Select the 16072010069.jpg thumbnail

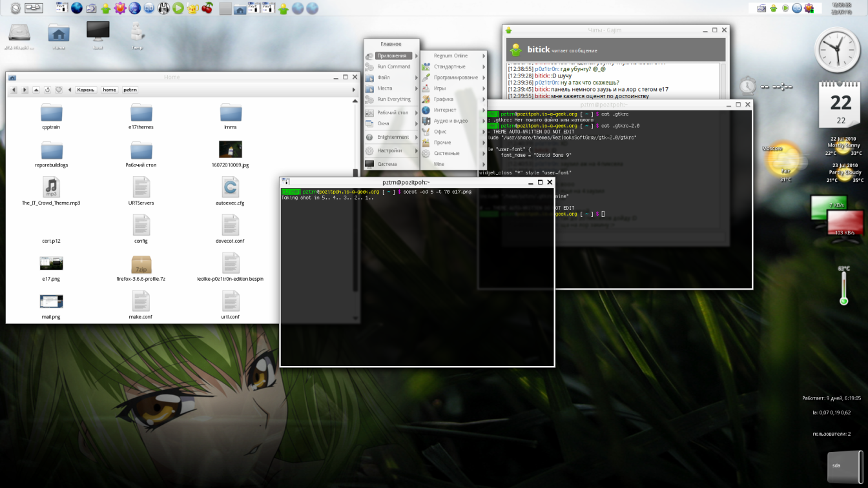pos(231,154)
